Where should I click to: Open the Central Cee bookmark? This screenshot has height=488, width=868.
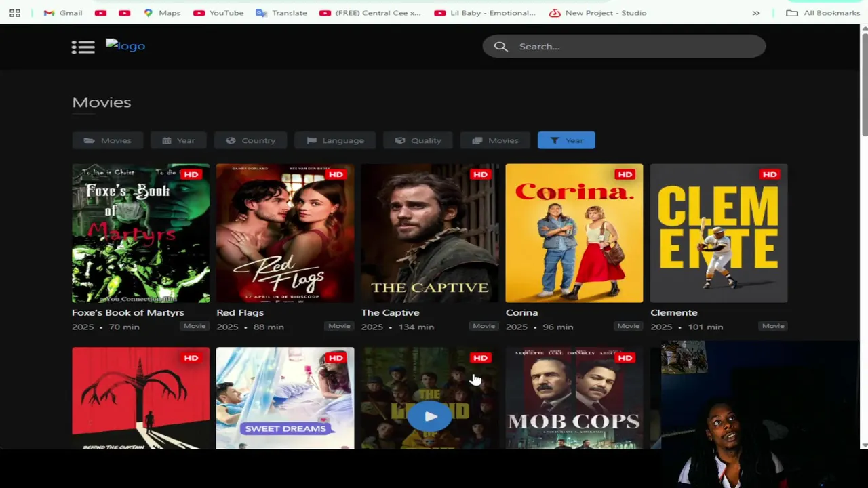point(370,13)
